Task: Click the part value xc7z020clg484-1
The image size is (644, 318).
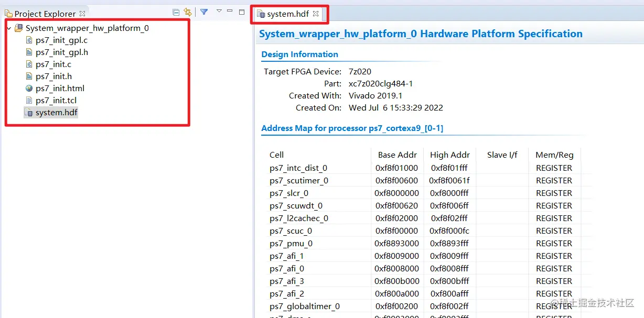Action: coord(381,84)
